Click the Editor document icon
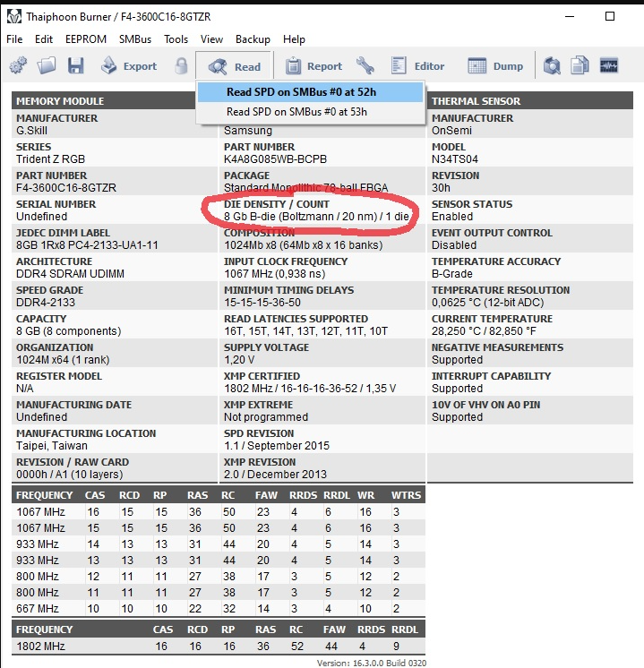The image size is (644, 668). click(399, 66)
